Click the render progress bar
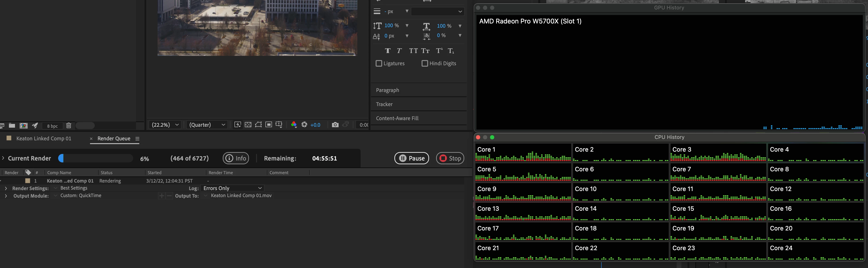The image size is (868, 268). tap(96, 158)
